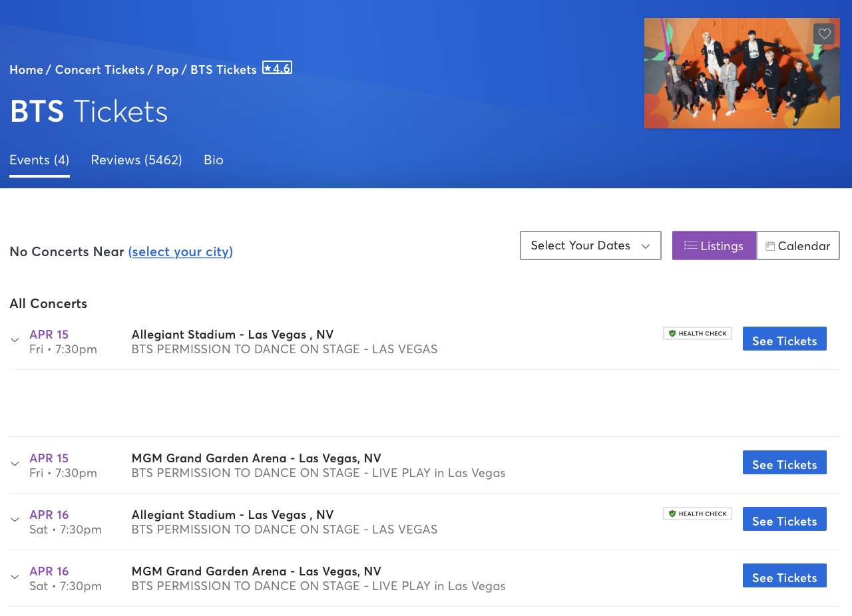See Tickets for Apr 15 Allegiant Stadium

(785, 339)
